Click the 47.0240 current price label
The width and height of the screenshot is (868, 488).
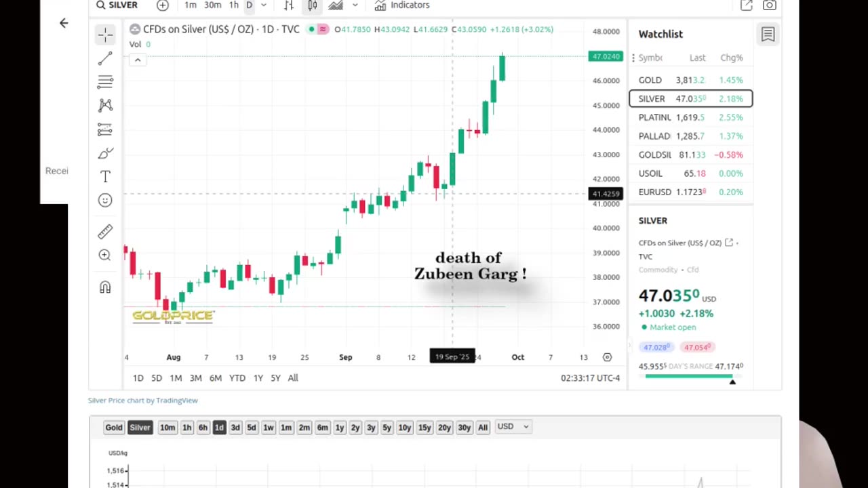606,56
